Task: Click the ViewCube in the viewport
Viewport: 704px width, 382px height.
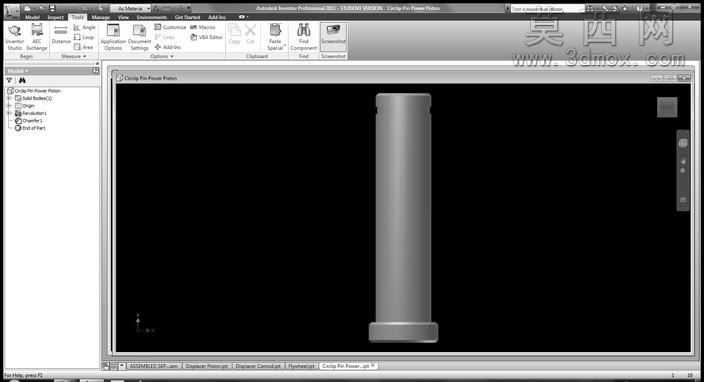Action: coord(667,107)
